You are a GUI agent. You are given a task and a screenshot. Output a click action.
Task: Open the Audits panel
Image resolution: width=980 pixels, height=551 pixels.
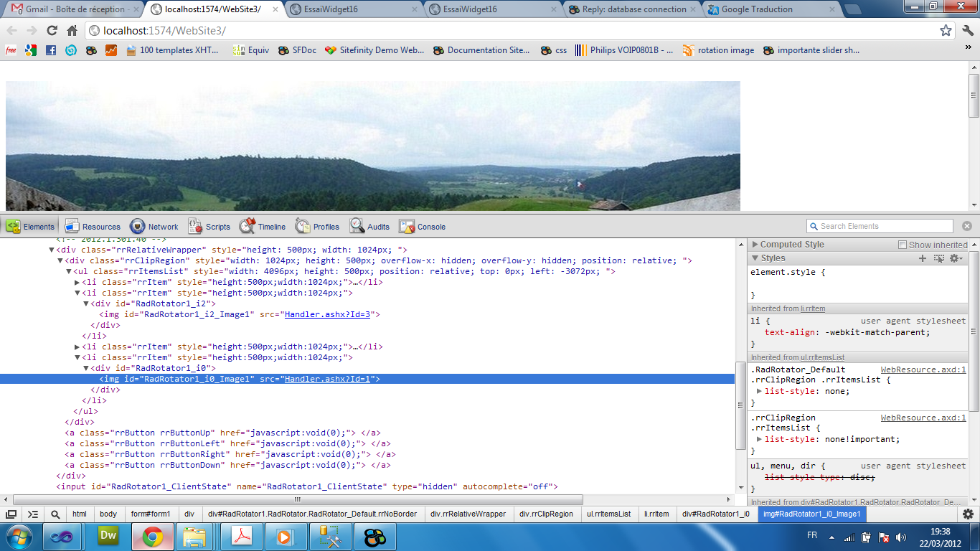click(x=369, y=227)
